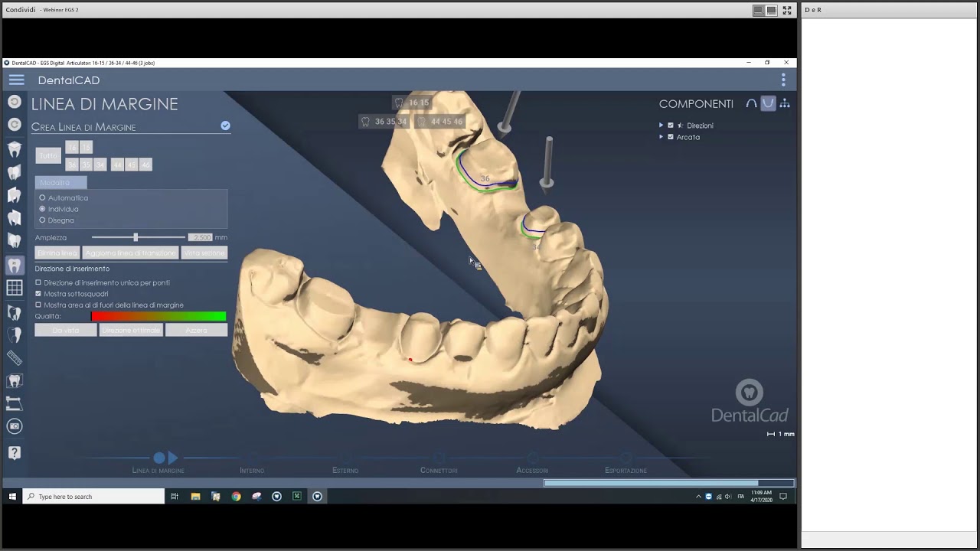Toggle the Direzioni visibility checkbox

coord(671,126)
